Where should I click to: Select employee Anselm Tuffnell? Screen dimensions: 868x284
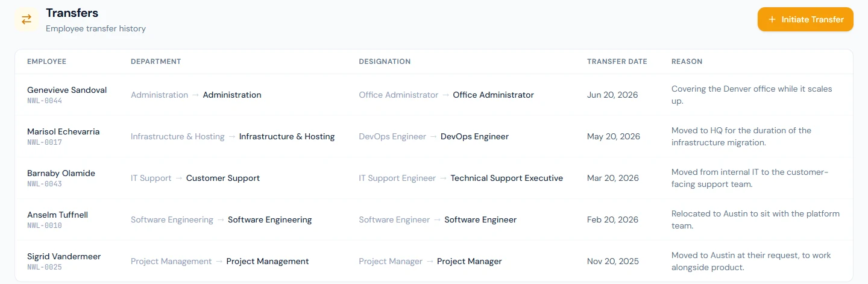coord(57,215)
